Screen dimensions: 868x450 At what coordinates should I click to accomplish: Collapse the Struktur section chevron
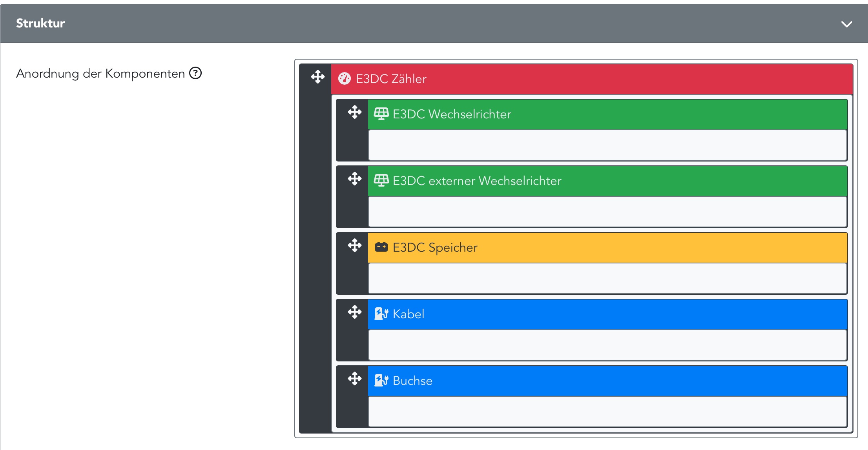pyautogui.click(x=846, y=24)
